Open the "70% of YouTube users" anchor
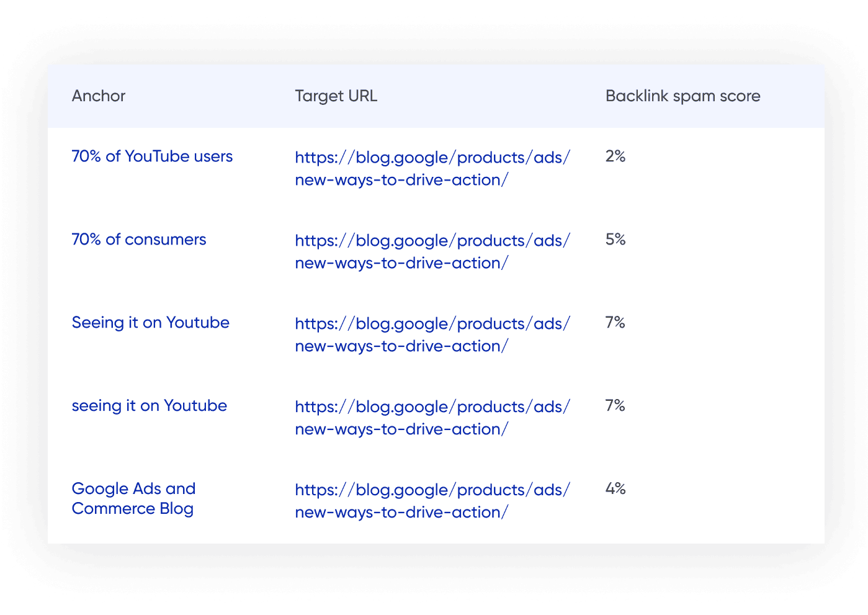Image resolution: width=868 pixels, height=615 pixels. pyautogui.click(x=152, y=156)
